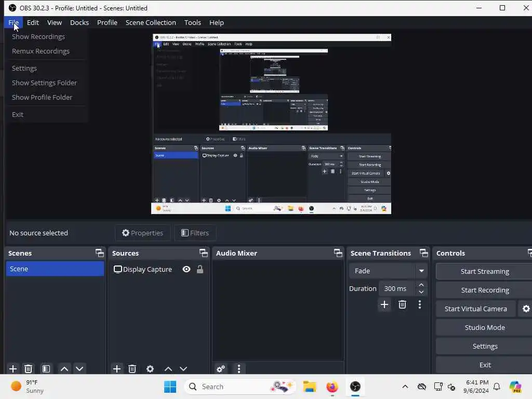Click the Duration 300 ms field
The width and height of the screenshot is (532, 399).
pos(396,288)
